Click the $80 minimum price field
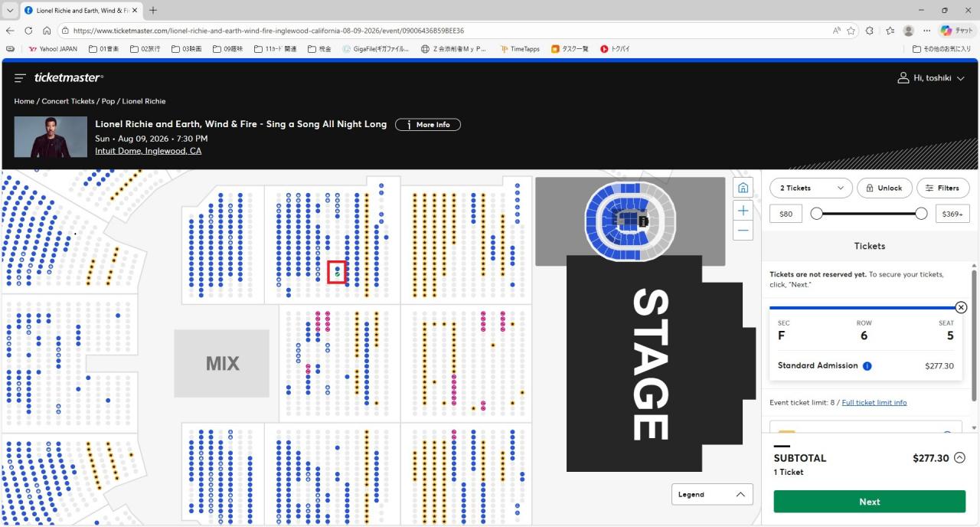This screenshot has width=980, height=527. coord(786,214)
